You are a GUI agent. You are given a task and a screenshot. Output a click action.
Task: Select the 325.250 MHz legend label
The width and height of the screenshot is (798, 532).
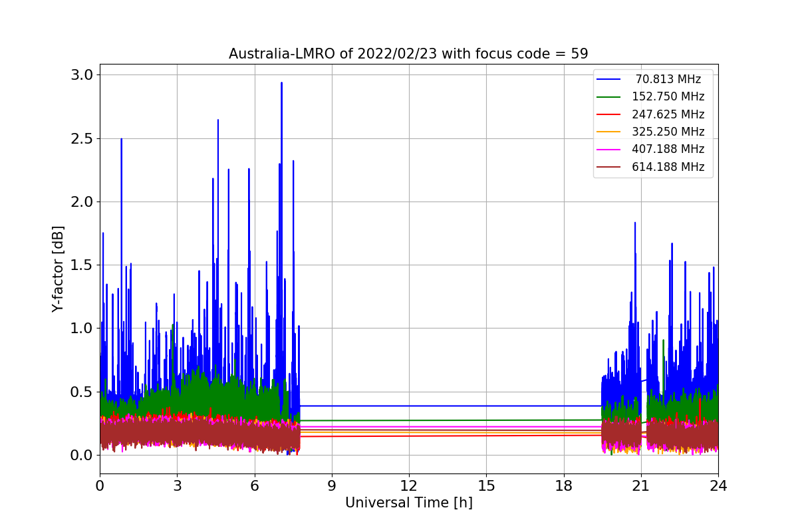click(668, 132)
